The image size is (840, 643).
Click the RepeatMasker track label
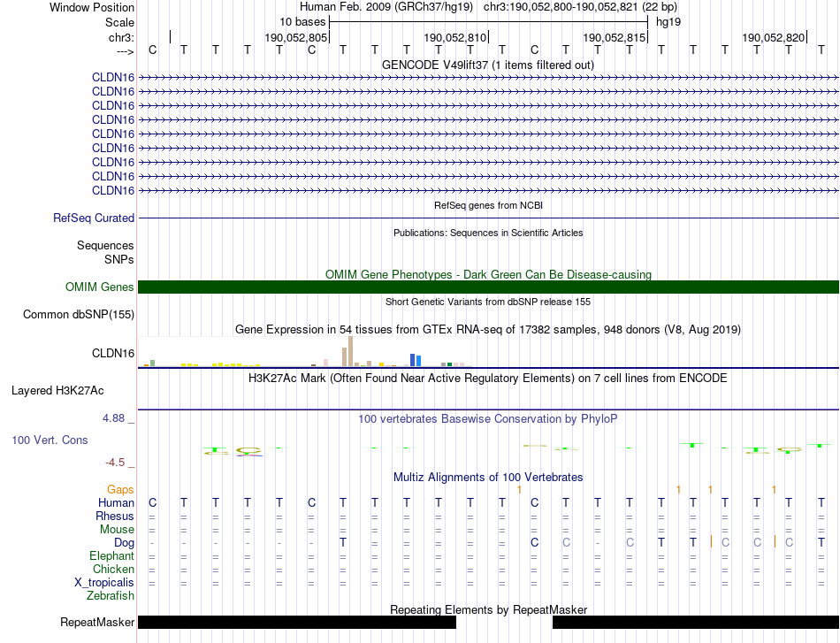97,622
